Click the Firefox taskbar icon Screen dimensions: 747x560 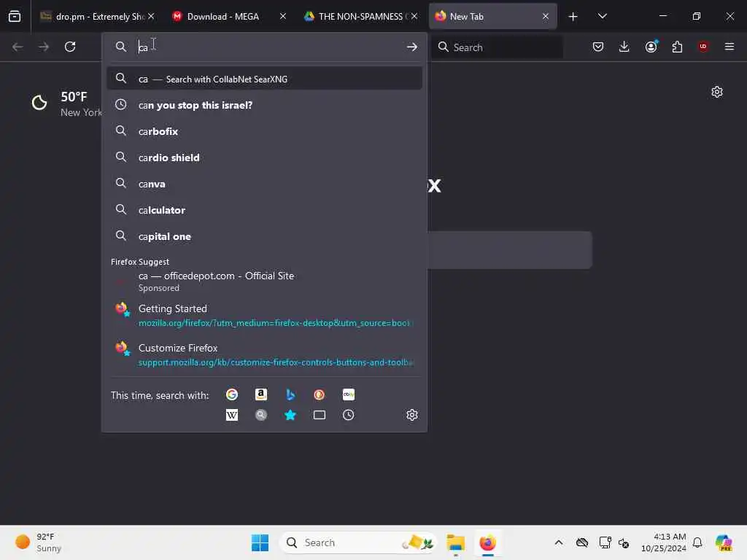[487, 542]
